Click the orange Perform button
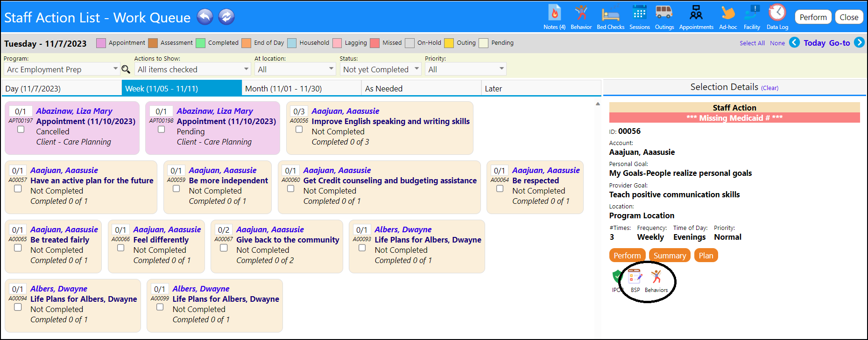This screenshot has width=868, height=340. click(x=627, y=256)
